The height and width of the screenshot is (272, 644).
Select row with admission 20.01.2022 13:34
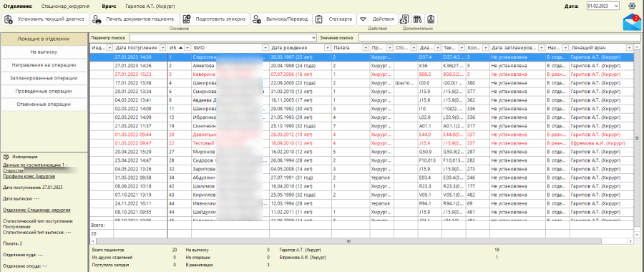point(361,92)
